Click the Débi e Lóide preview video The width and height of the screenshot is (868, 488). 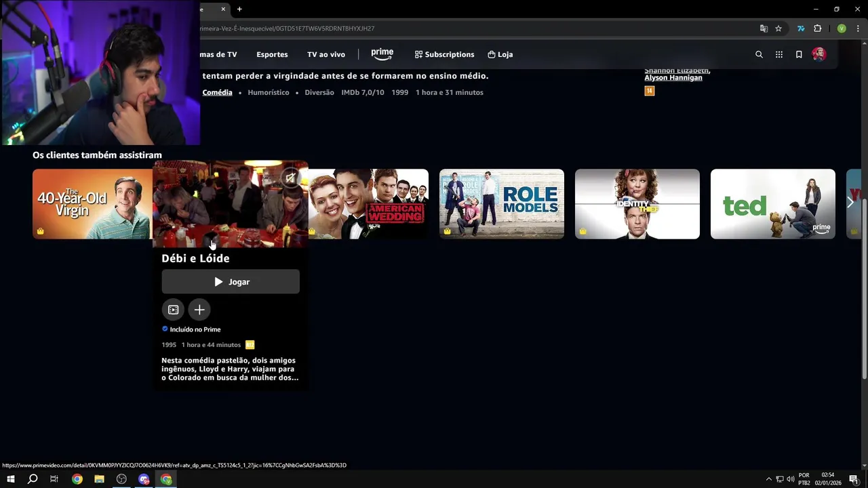[231, 204]
